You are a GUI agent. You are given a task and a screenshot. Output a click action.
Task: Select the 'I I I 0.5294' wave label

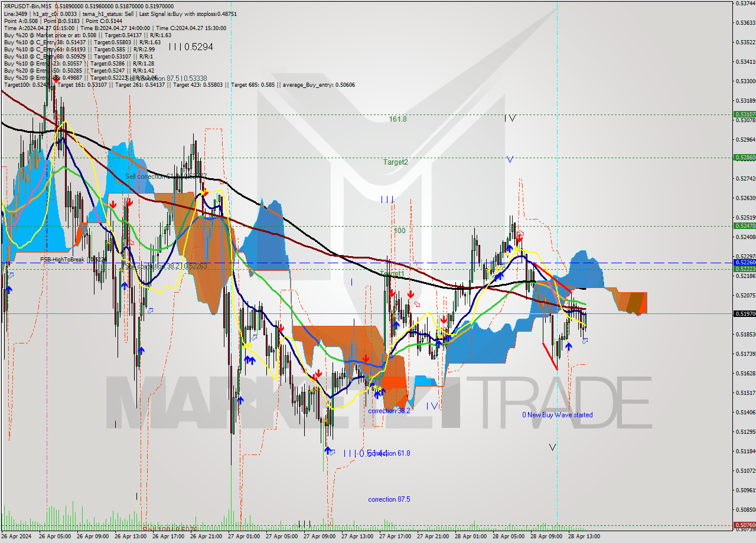[x=191, y=47]
